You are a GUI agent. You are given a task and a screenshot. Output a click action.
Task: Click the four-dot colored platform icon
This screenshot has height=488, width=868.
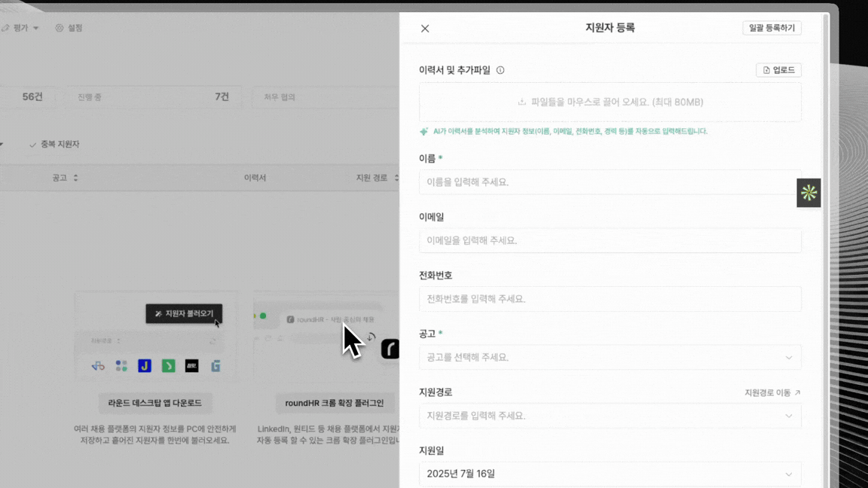[121, 366]
